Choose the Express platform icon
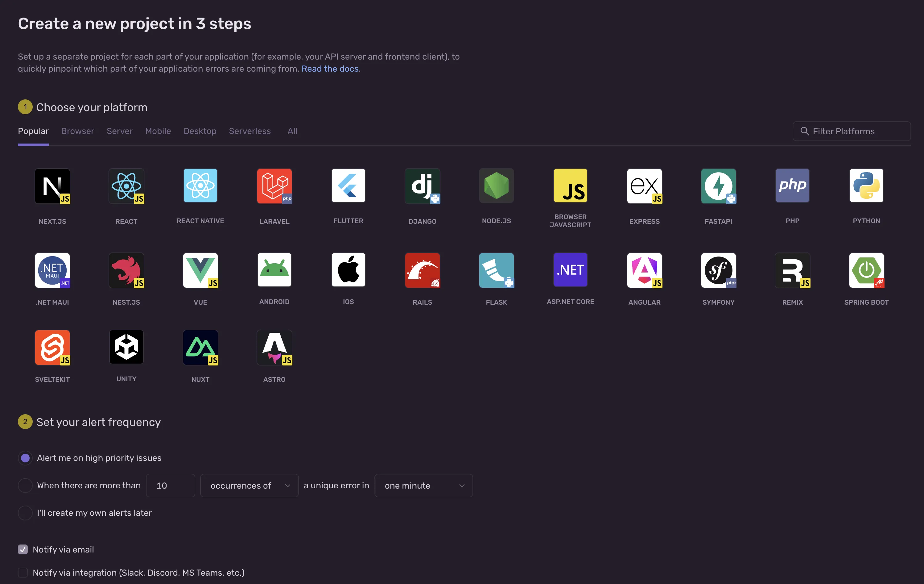The width and height of the screenshot is (924, 584). click(x=645, y=186)
